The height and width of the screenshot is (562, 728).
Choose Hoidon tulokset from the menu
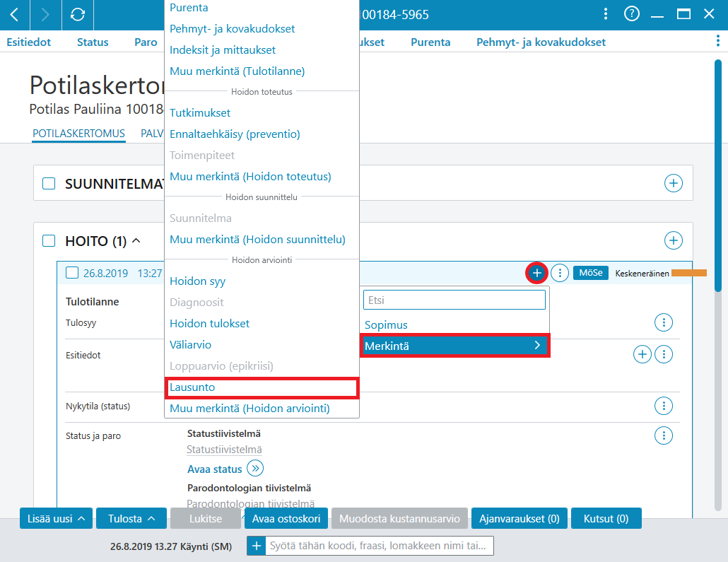click(209, 324)
